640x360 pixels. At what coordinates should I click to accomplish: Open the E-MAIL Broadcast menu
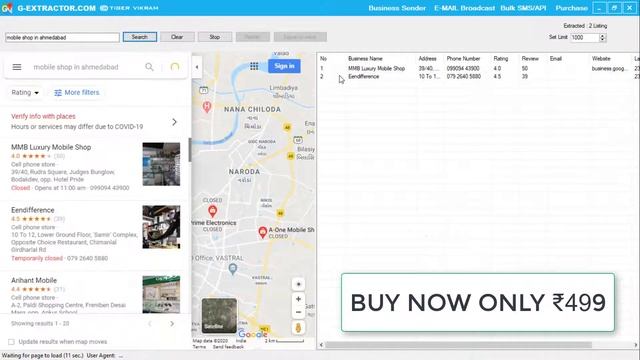click(x=464, y=8)
